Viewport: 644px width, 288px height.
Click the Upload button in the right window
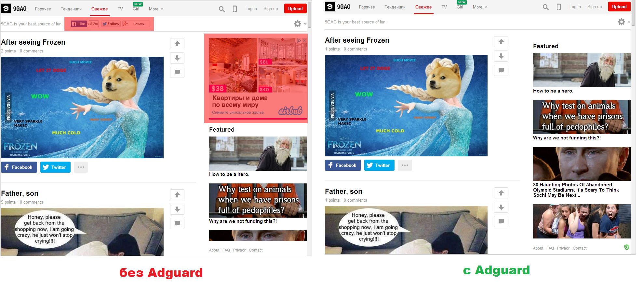click(619, 7)
